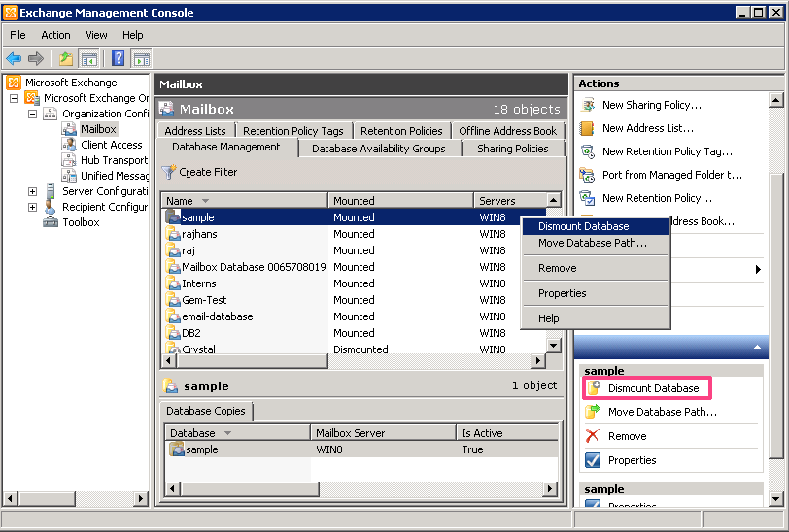Select the Client Access node icon
The image size is (789, 532).
[x=68, y=145]
